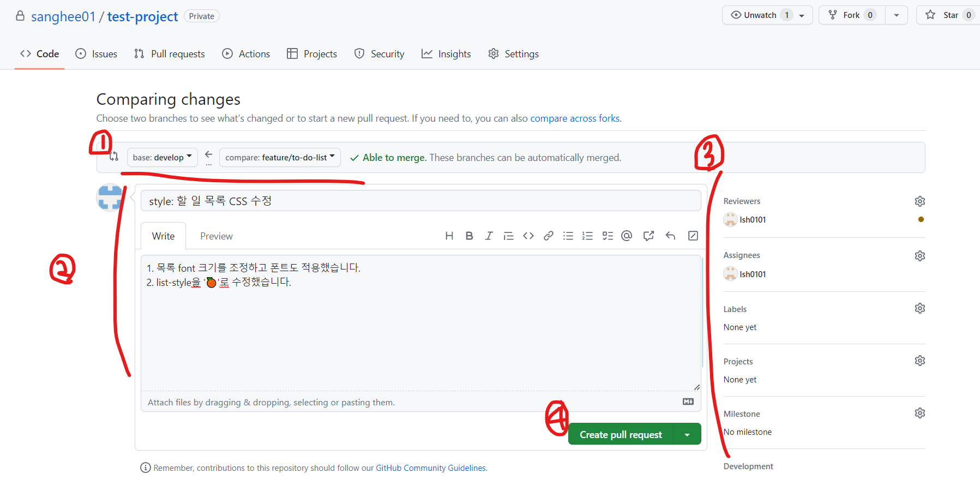
Task: Click the No milestone text
Action: pyautogui.click(x=748, y=432)
